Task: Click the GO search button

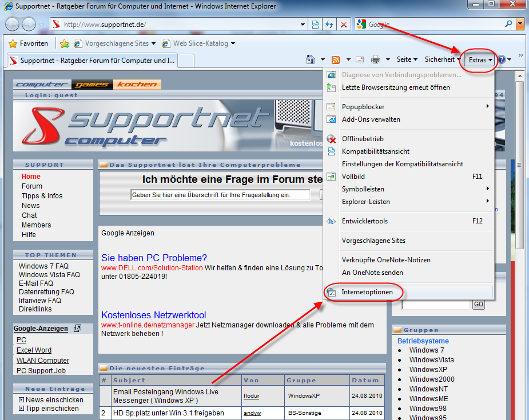Action: [479, 305]
